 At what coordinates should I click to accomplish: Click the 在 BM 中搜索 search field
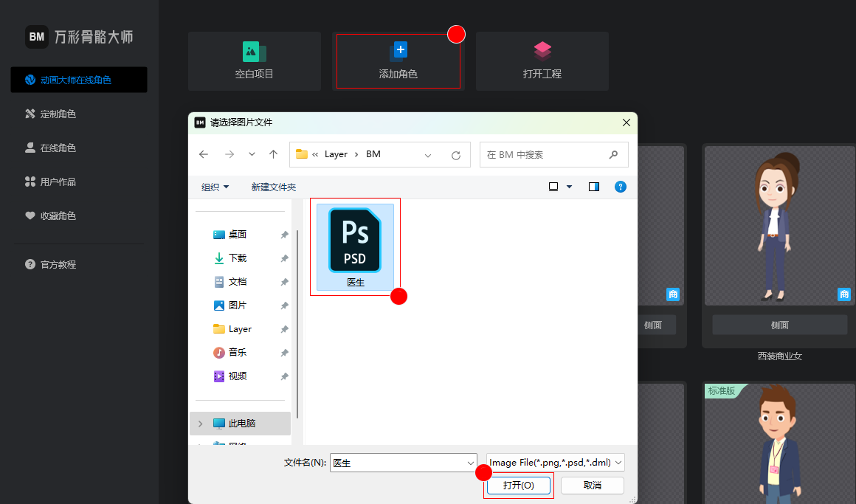click(553, 154)
